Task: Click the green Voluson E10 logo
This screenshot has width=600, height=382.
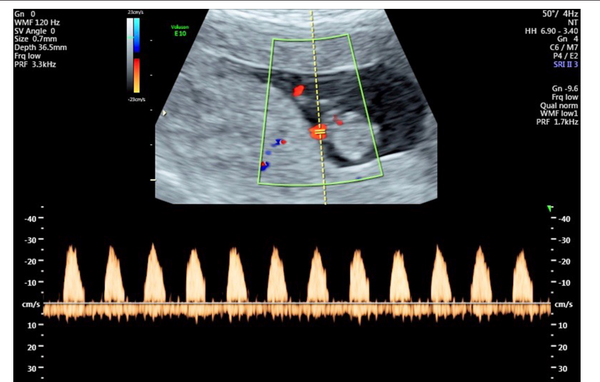Action: tap(180, 31)
